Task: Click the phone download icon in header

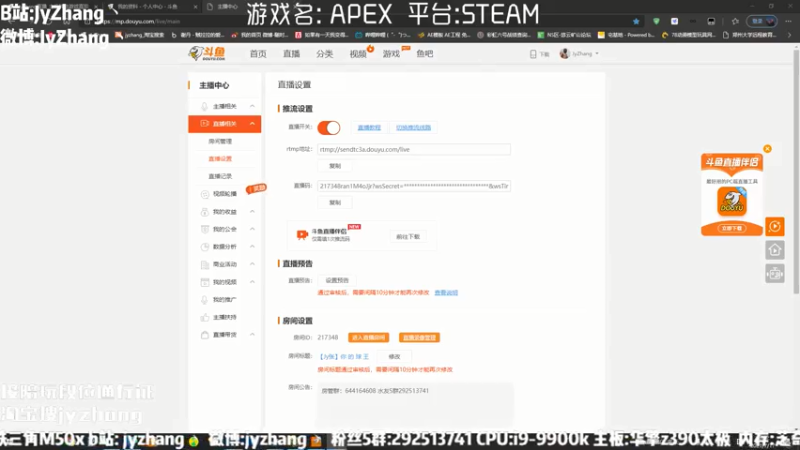Action: point(533,54)
